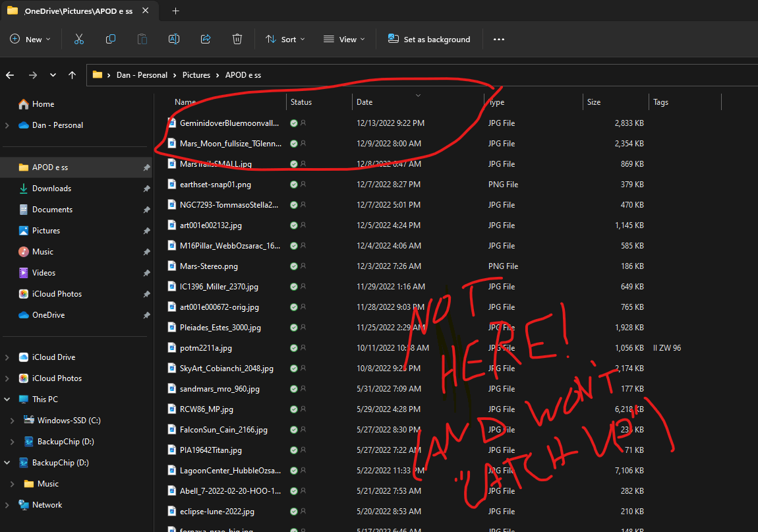The width and height of the screenshot is (758, 532).
Task: Click the Share icon
Action: [206, 39]
